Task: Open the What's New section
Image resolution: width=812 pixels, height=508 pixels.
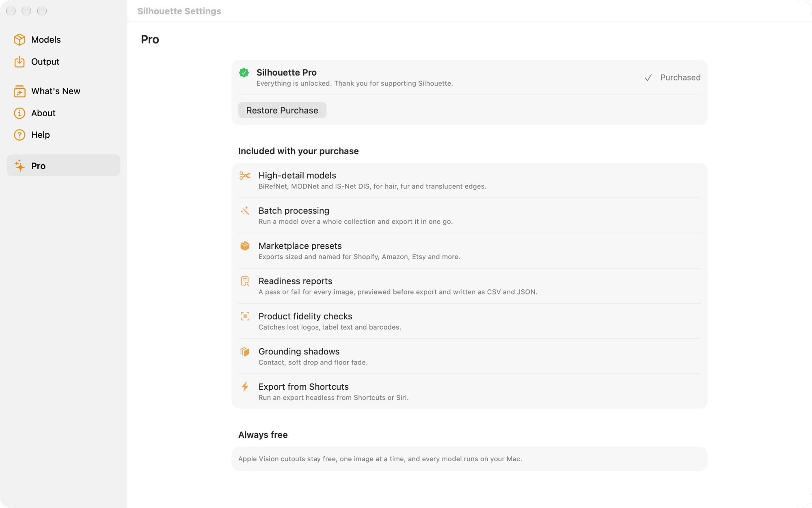Action: pyautogui.click(x=64, y=91)
